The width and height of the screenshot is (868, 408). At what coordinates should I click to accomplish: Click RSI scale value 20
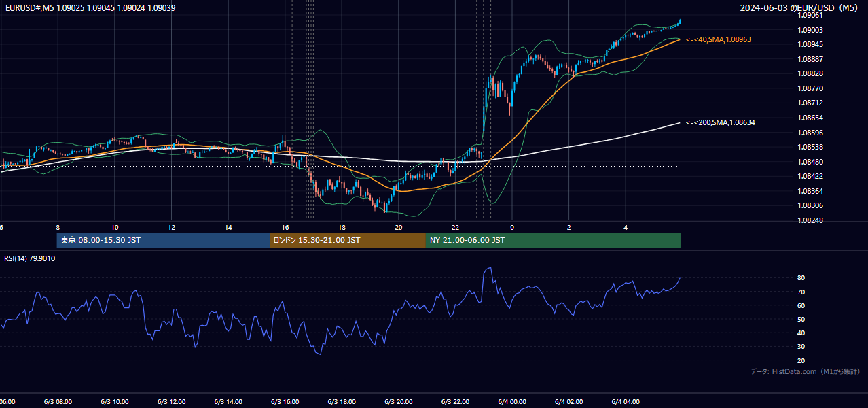point(801,360)
